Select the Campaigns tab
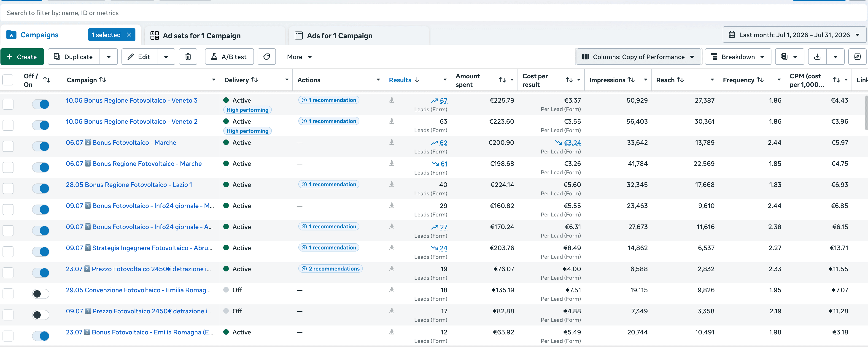This screenshot has height=350, width=868. (x=39, y=35)
